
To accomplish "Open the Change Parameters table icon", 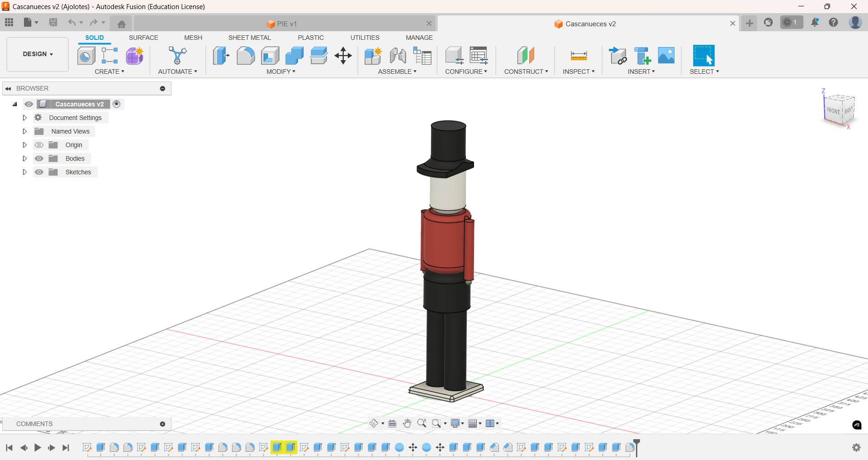I will coord(479,56).
